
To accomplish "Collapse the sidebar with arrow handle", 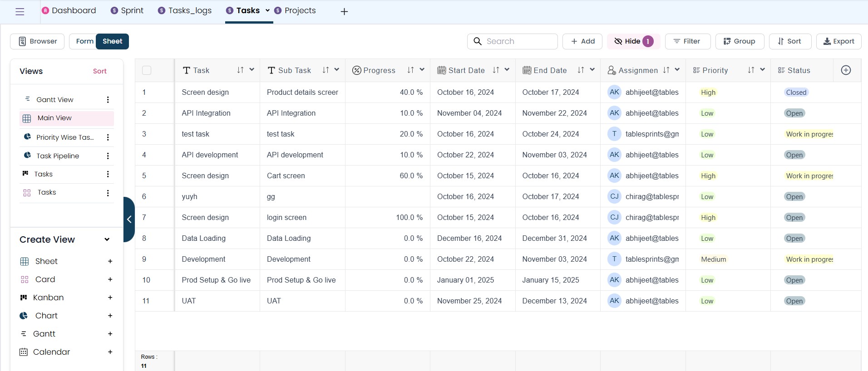I will [x=129, y=220].
